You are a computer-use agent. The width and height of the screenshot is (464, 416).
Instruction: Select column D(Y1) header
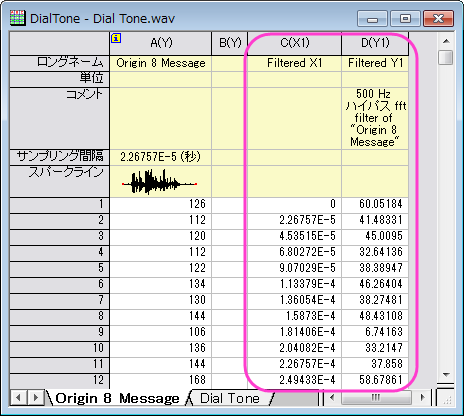[x=375, y=43]
